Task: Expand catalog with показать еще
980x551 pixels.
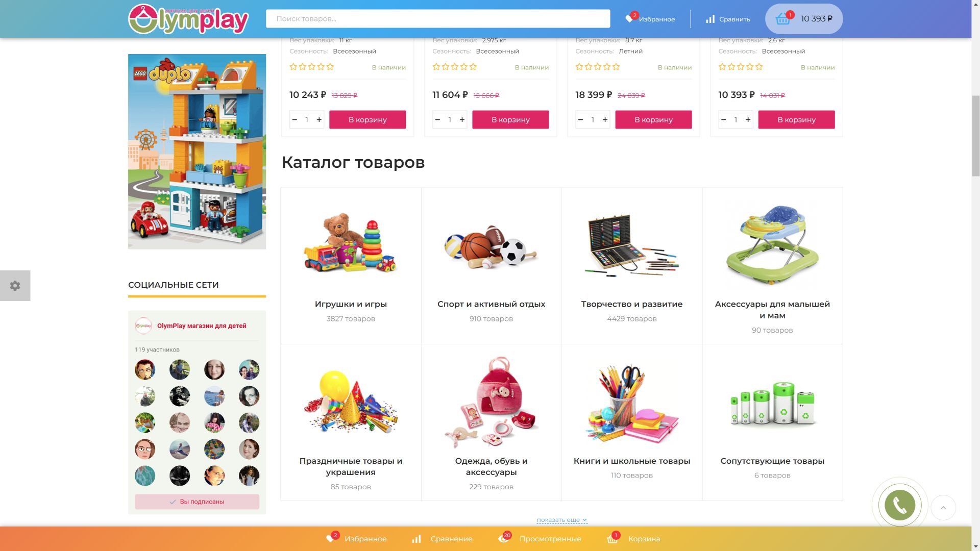Action: (x=561, y=520)
